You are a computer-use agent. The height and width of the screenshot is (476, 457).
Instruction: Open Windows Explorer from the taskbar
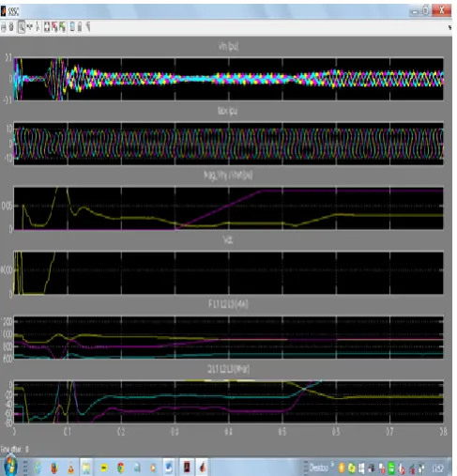tap(86, 468)
